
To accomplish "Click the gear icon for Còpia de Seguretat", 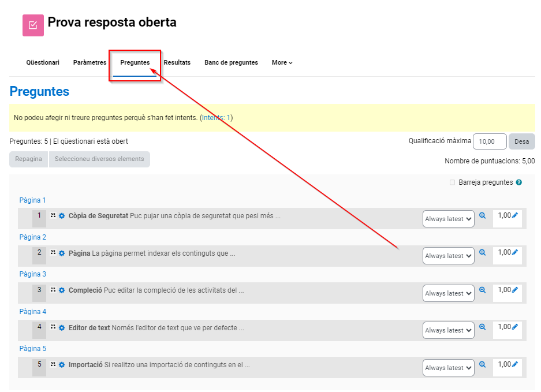I will (62, 216).
